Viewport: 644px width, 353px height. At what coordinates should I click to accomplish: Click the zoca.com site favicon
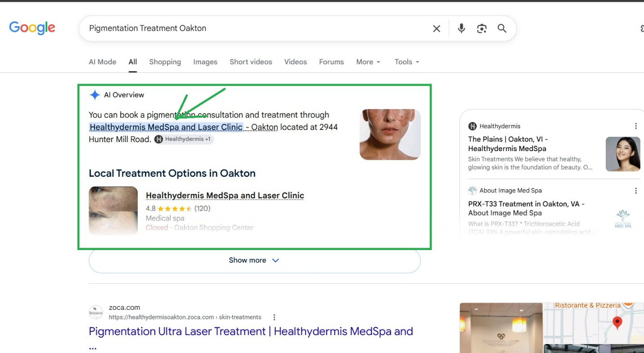pyautogui.click(x=96, y=312)
